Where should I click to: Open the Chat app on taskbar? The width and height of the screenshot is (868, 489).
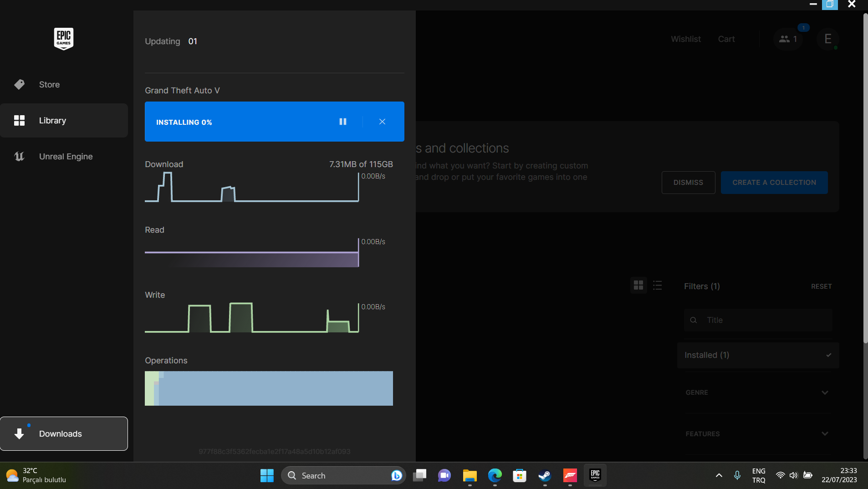coord(444,476)
